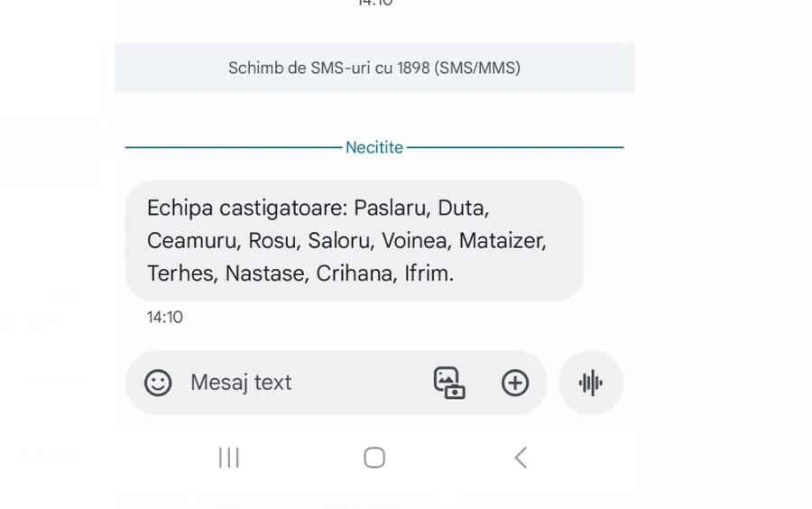Tap the name 'Crihana' in the message

tap(355, 273)
